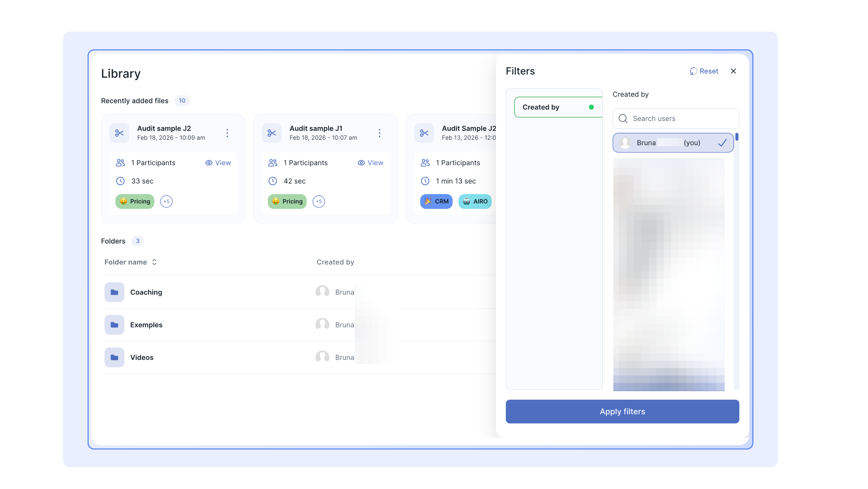View participants of Audit sample J2
The height and width of the screenshot is (489, 868).
point(218,163)
